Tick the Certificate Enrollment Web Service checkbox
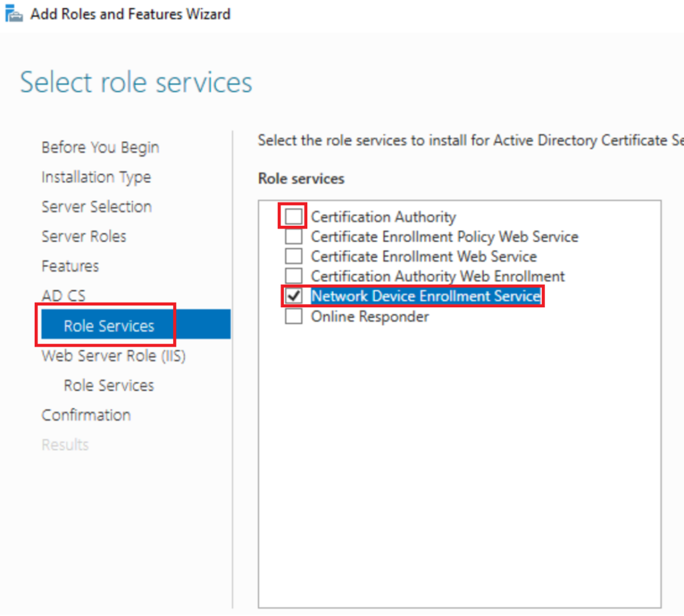This screenshot has height=616, width=684. pyautogui.click(x=294, y=256)
